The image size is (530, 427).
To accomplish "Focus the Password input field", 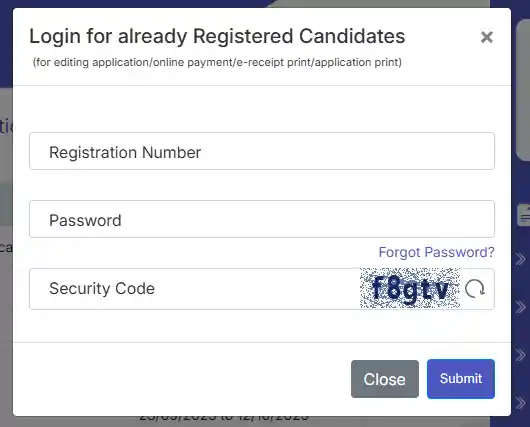I will [x=262, y=219].
